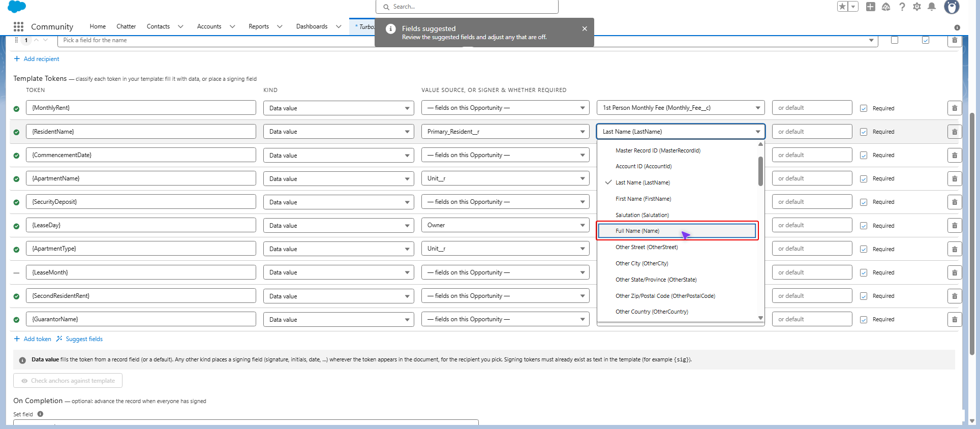Select First Name (FirstName) option
The height and width of the screenshot is (429, 980).
tap(643, 199)
